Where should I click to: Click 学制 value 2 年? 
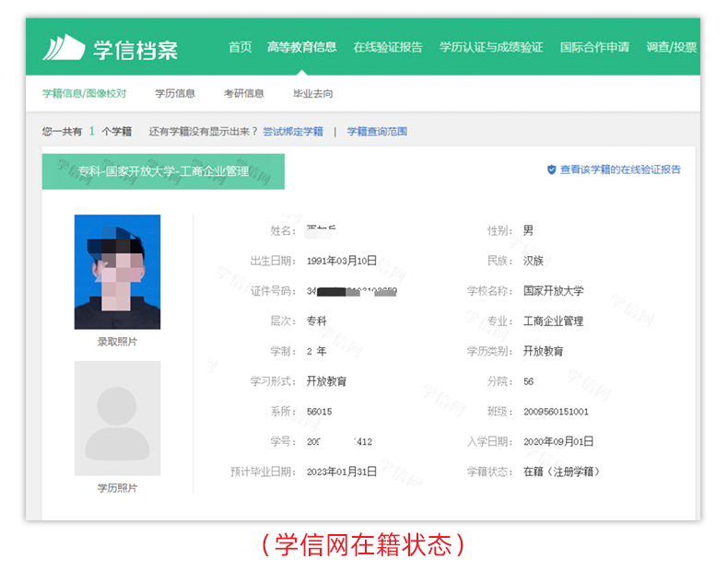[317, 352]
